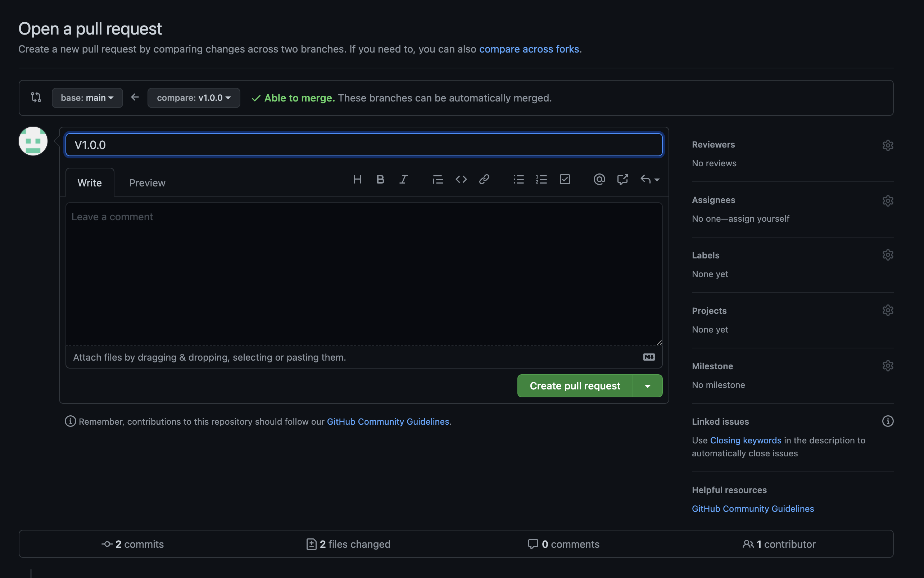Open Projects settings gear
Viewport: 924px width, 578px height.
coord(888,310)
